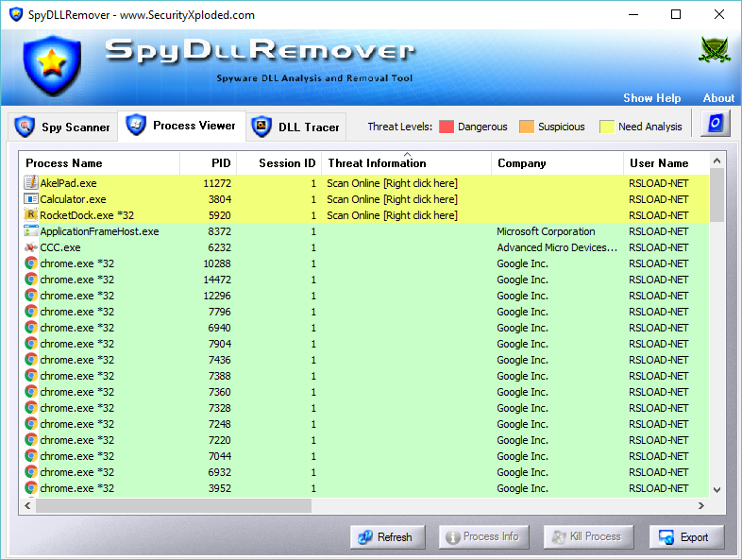
Task: Click PID value 11272
Action: coord(217,183)
